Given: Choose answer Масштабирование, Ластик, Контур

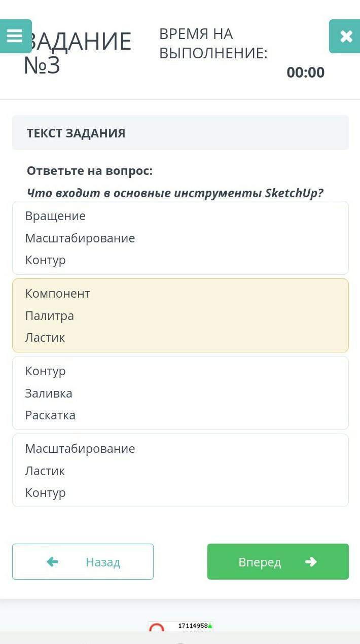Looking at the screenshot, I should tap(181, 471).
